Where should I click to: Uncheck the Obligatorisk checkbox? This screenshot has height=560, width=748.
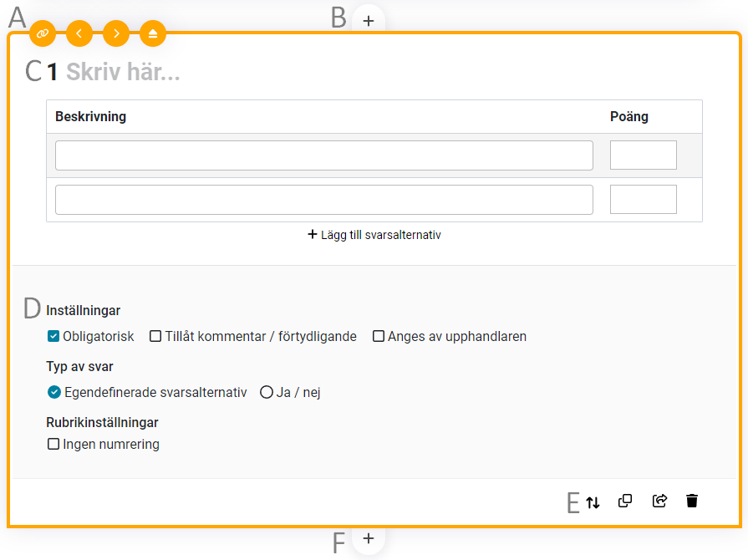(x=53, y=337)
